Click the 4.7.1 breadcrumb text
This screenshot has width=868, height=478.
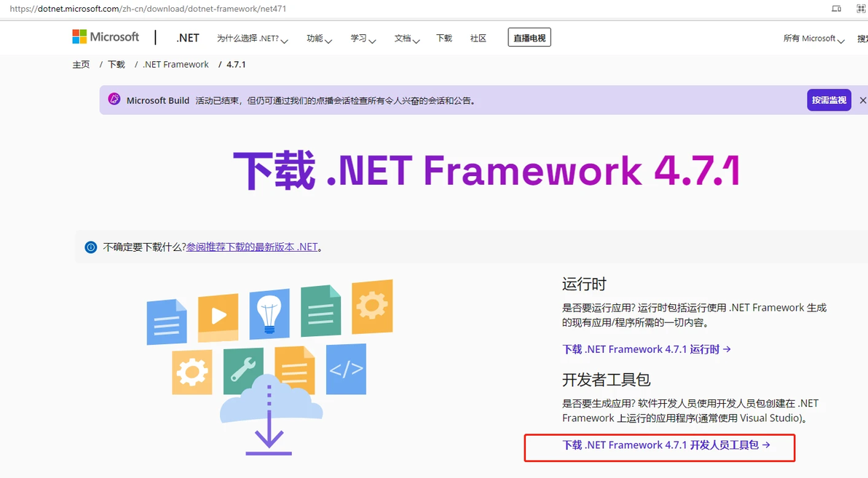(x=236, y=64)
